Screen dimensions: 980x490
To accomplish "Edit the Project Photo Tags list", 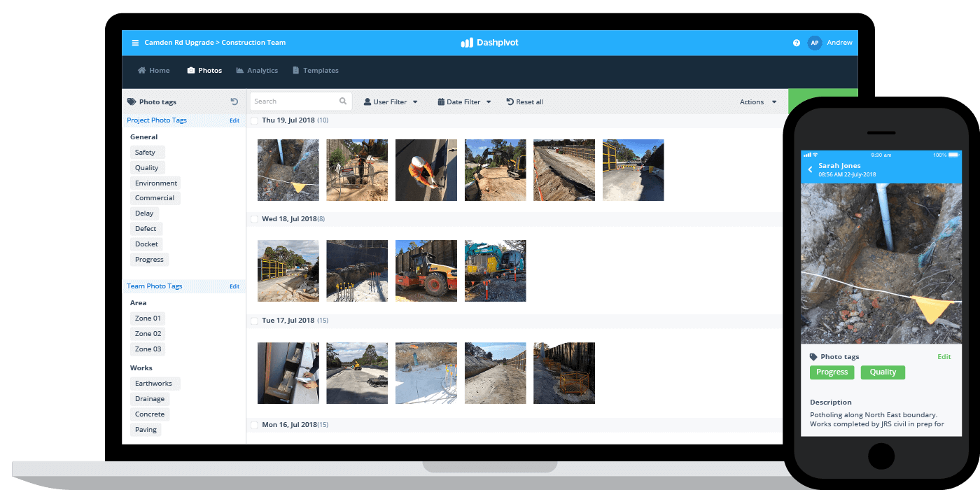I will tap(234, 120).
